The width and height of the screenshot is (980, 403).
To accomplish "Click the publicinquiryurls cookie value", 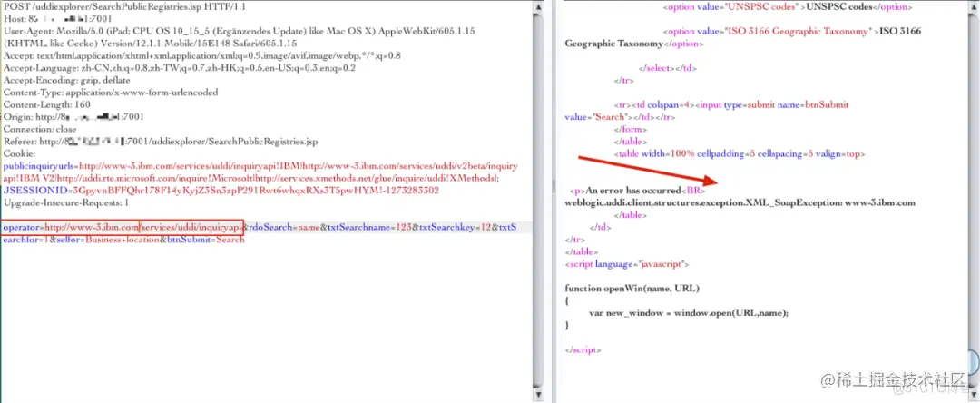I will point(260,172).
